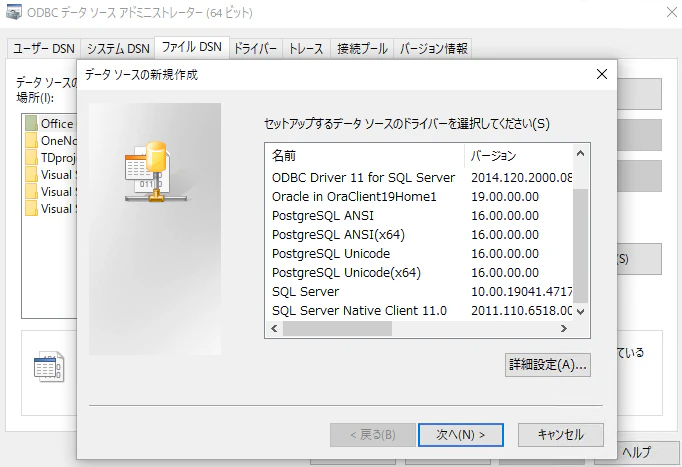Select the TDproj folder name in list
The height and width of the screenshot is (467, 682).
[x=58, y=157]
